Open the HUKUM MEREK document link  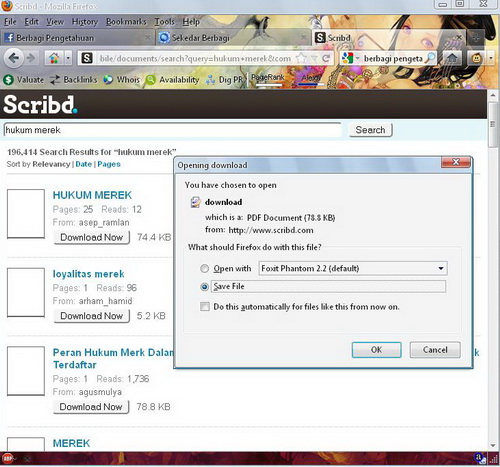click(x=92, y=195)
